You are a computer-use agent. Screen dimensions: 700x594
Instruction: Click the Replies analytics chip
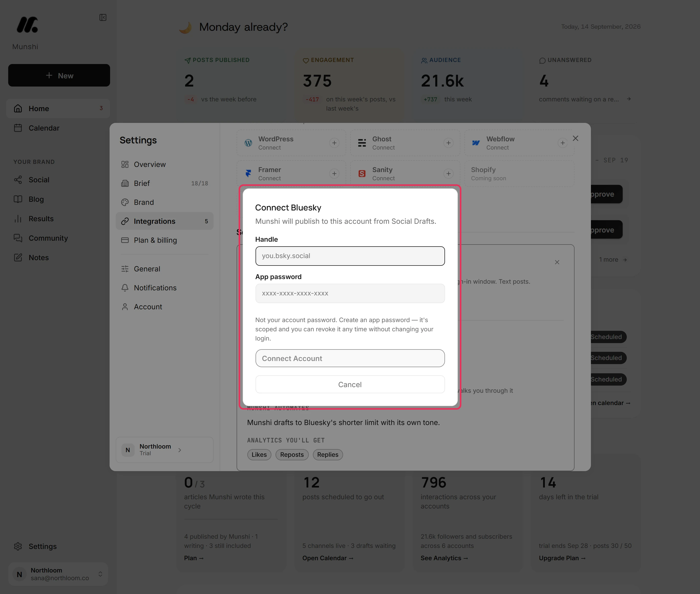click(x=328, y=455)
